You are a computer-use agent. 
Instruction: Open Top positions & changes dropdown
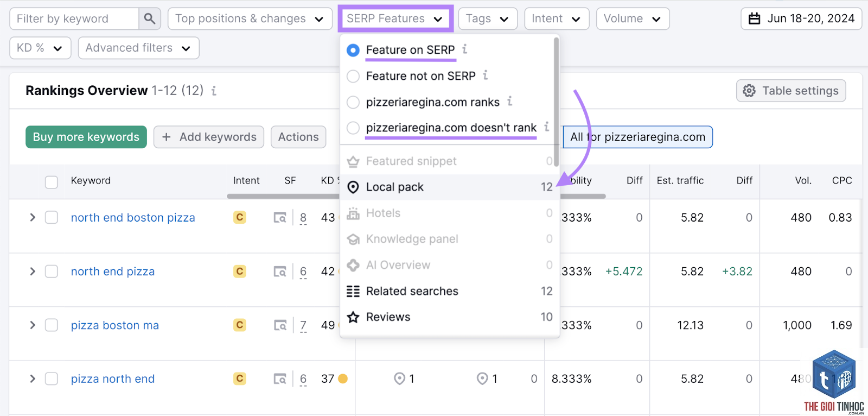point(250,19)
